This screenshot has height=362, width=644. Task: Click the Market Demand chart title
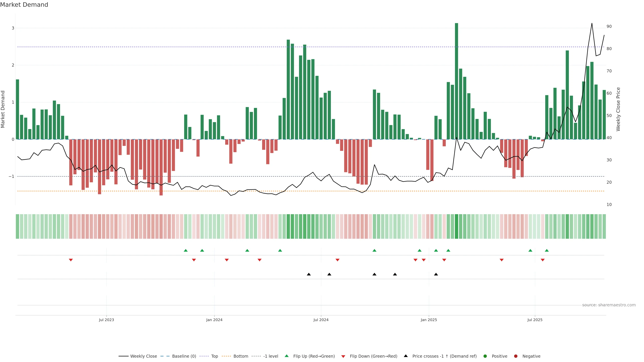point(24,5)
